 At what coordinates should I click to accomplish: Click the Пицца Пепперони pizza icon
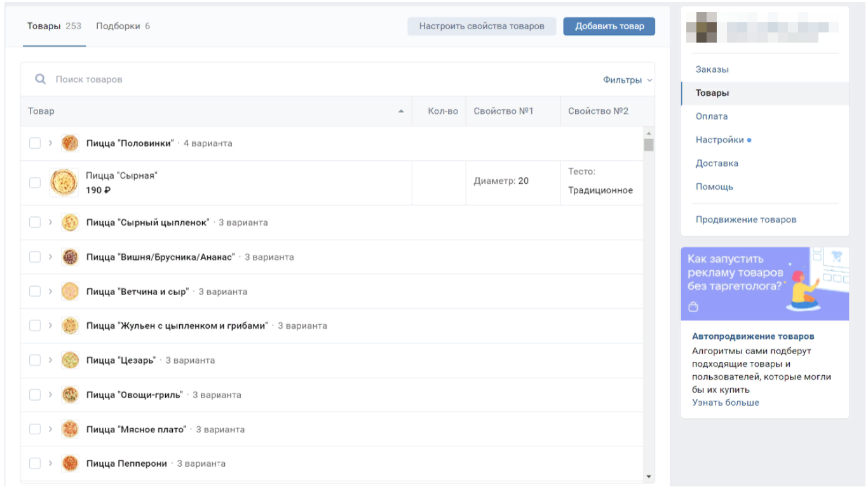[x=70, y=464]
